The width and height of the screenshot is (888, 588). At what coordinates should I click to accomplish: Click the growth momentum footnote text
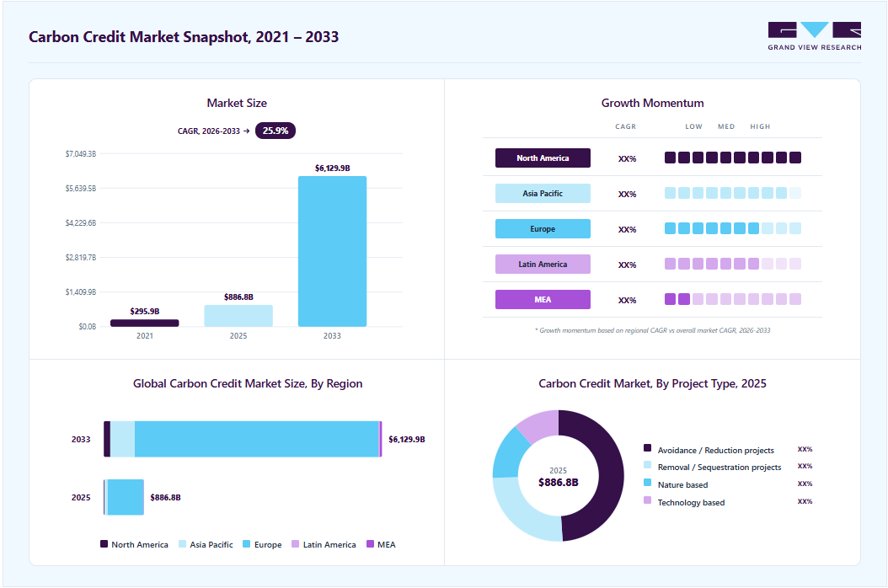point(652,330)
